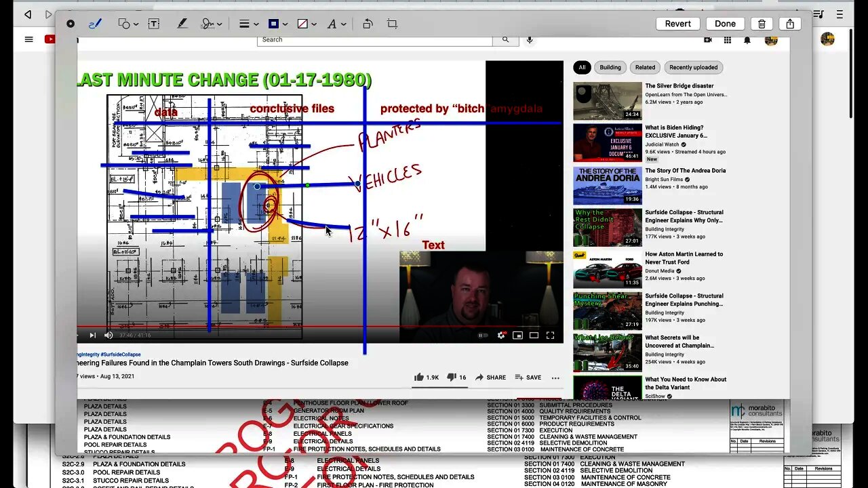Open The Silver Bridge disaster thumbnail

click(x=608, y=101)
